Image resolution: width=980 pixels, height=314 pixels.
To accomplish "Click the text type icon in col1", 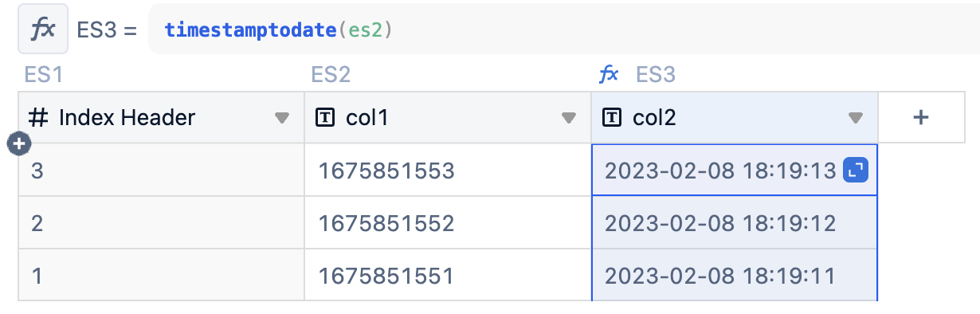I will 325,118.
